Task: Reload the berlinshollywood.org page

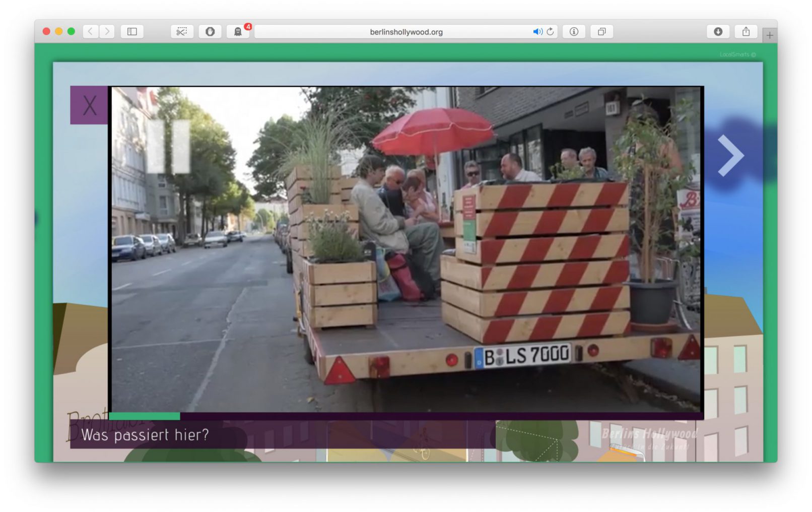Action: click(551, 32)
